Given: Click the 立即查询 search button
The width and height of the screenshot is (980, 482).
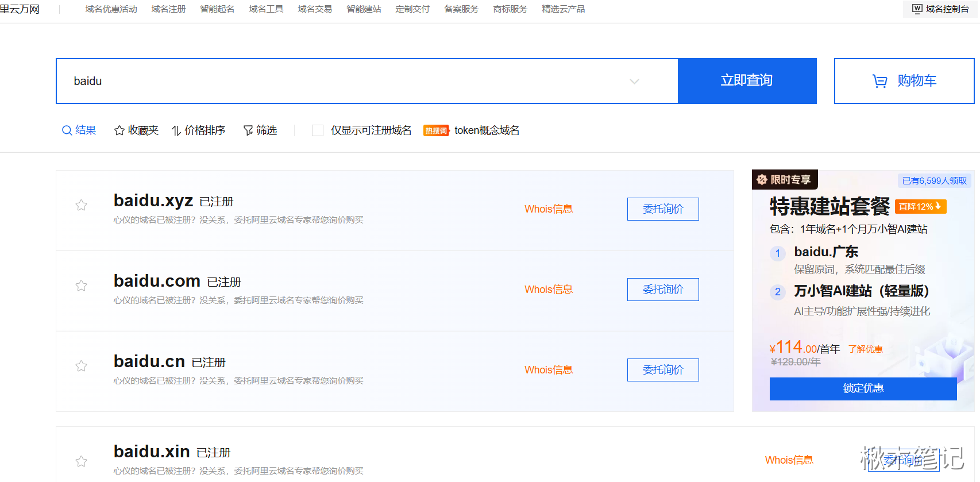Looking at the screenshot, I should (x=747, y=81).
